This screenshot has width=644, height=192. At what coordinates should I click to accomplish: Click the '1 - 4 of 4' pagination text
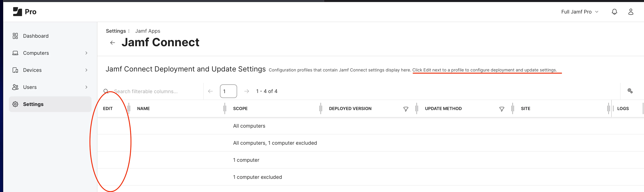[267, 91]
